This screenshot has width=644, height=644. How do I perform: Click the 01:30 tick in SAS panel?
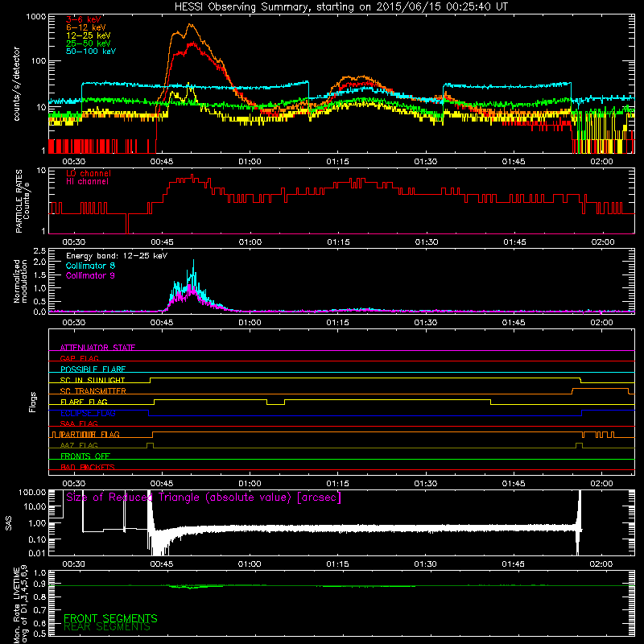[426, 564]
